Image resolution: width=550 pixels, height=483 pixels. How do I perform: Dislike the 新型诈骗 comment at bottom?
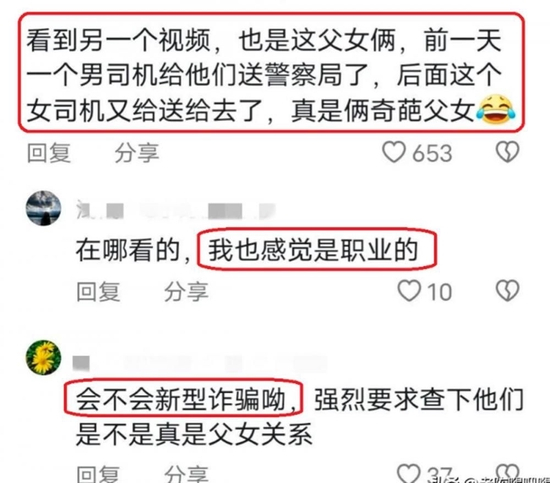(x=507, y=473)
